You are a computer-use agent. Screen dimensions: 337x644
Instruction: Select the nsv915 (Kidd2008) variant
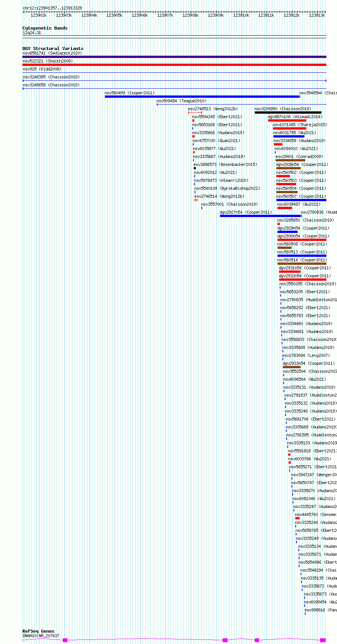(42, 69)
